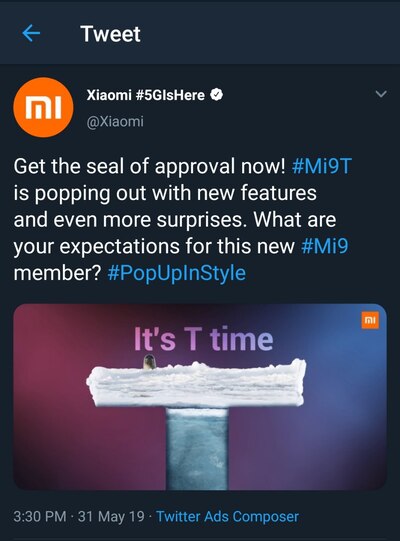The image size is (400, 541).
Task: Expand tweet options with the chevron
Action: pyautogui.click(x=381, y=94)
